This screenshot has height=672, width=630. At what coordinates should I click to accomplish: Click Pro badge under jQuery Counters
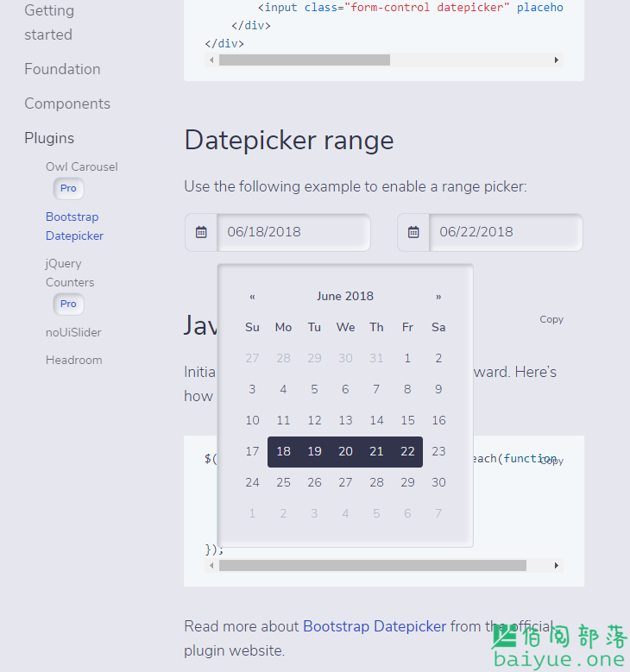pyautogui.click(x=68, y=305)
